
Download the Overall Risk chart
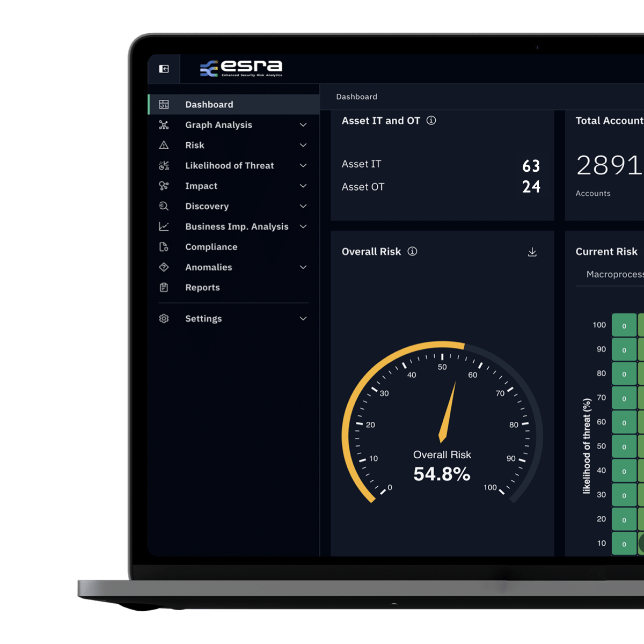pos(532,252)
